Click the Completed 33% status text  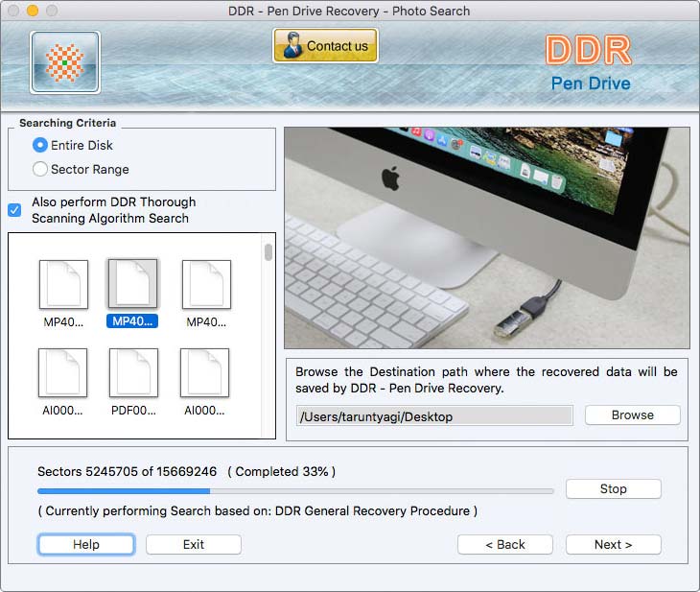(x=282, y=471)
